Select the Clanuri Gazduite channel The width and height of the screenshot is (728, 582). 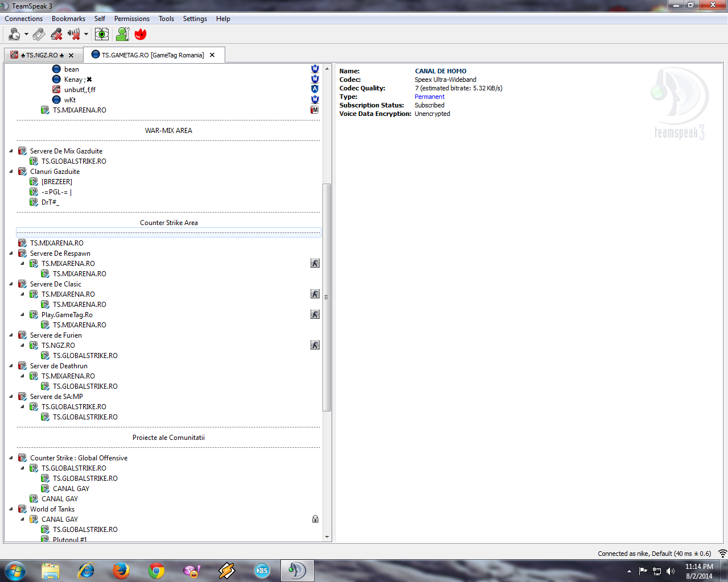[x=55, y=172]
